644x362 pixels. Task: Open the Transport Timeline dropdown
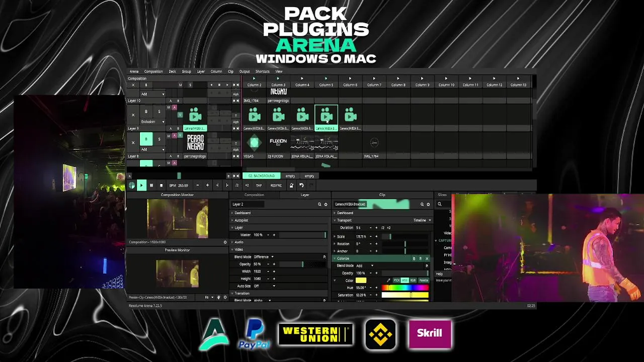coord(422,220)
